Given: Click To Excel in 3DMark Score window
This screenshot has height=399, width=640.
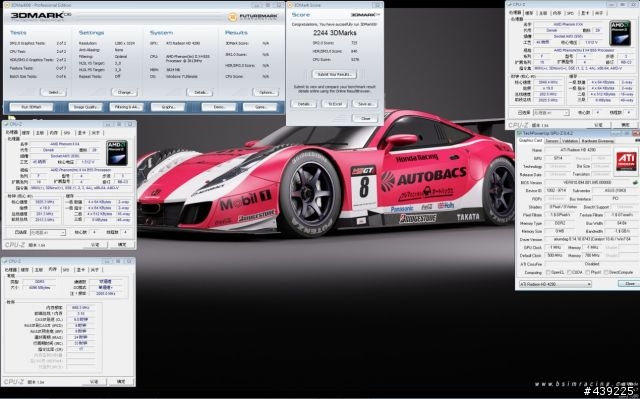Looking at the screenshot, I should (335, 104).
